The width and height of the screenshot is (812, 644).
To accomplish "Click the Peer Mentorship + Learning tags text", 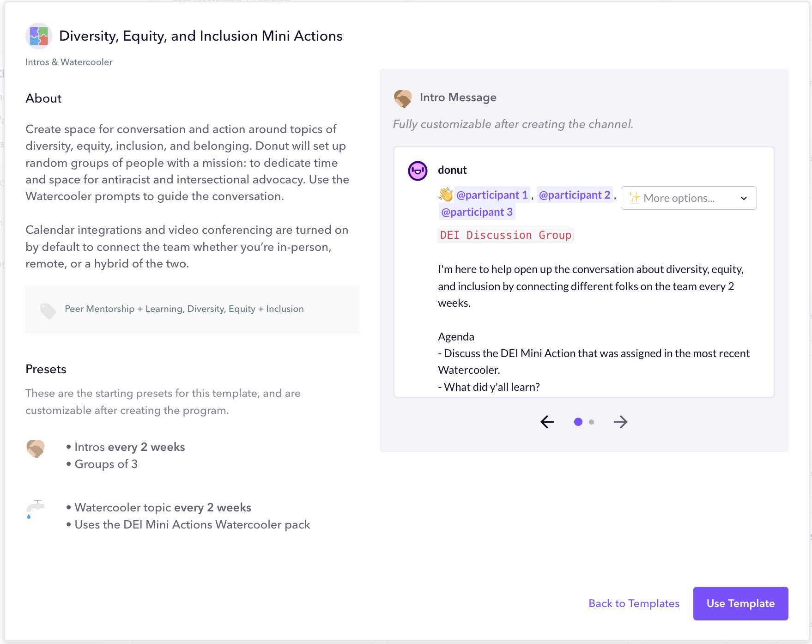I will 184,309.
